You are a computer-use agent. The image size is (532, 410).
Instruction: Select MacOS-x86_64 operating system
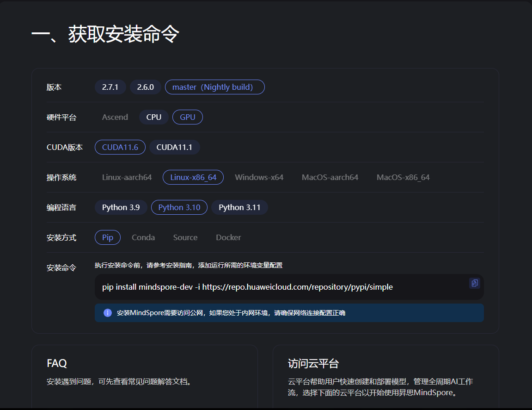tap(403, 177)
